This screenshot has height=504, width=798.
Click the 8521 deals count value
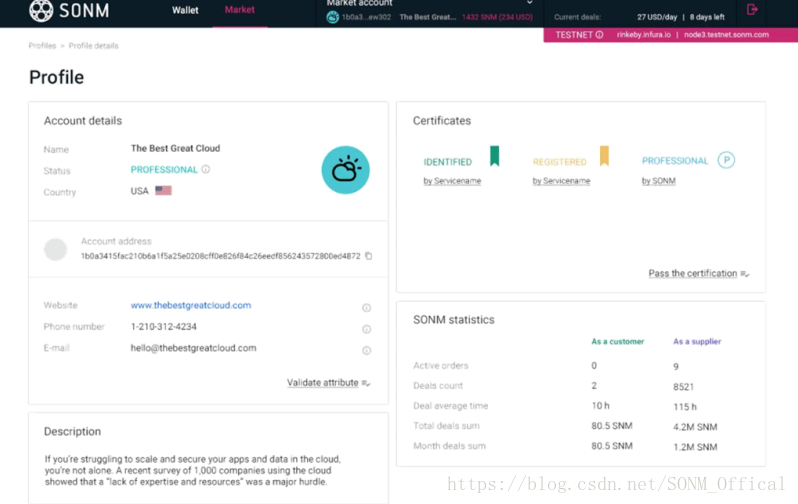tap(683, 387)
